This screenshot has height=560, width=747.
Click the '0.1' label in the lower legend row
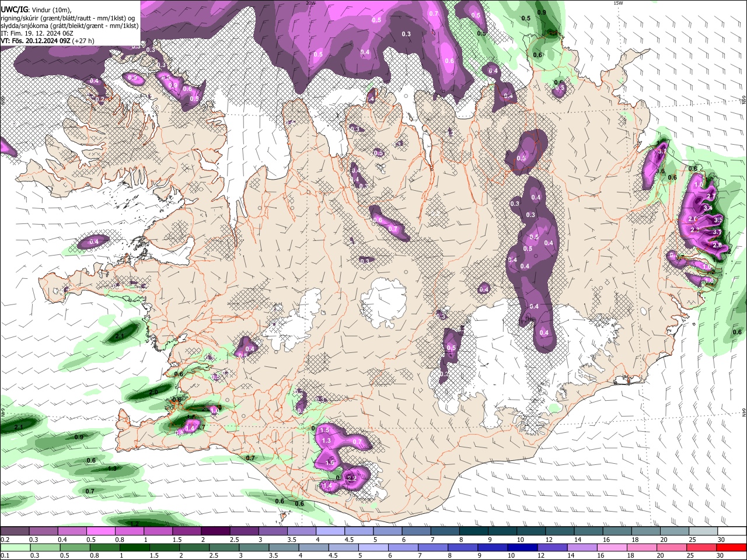[5, 555]
